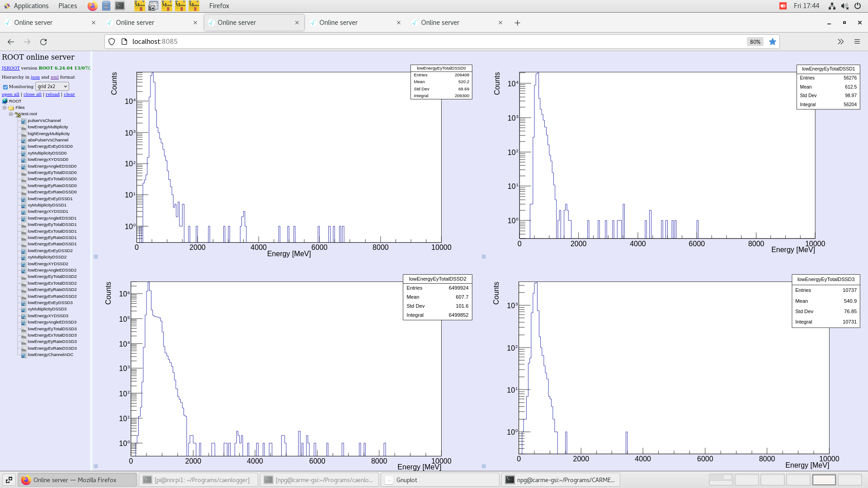Image resolution: width=868 pixels, height=488 pixels.
Task: Click the lowEnergyMultiplicity 1D histogram icon
Action: [x=24, y=127]
